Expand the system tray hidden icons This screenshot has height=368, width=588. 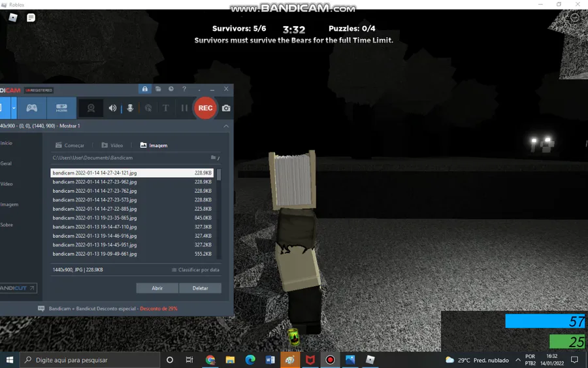click(x=518, y=360)
